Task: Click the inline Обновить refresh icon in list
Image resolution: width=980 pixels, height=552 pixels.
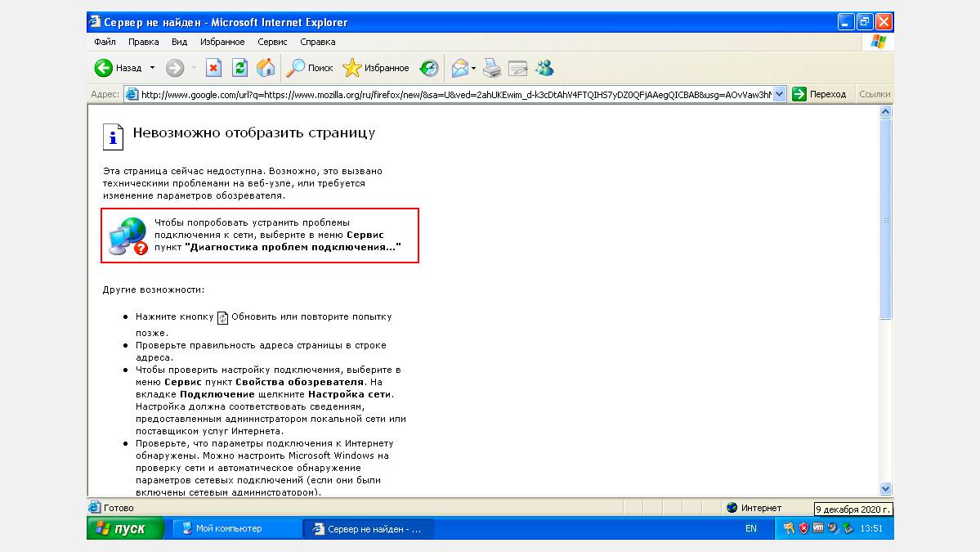Action: (222, 317)
